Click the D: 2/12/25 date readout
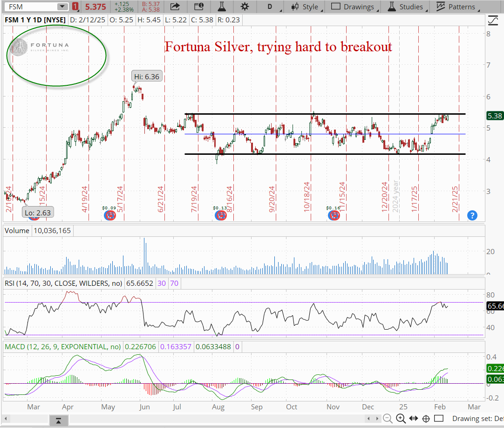The height and width of the screenshot is (428, 504). (88, 20)
